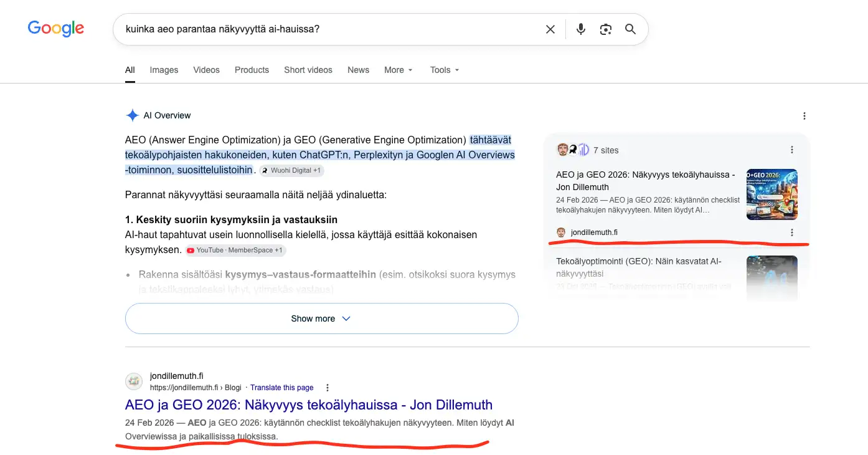Click Translate this page link

[281, 387]
